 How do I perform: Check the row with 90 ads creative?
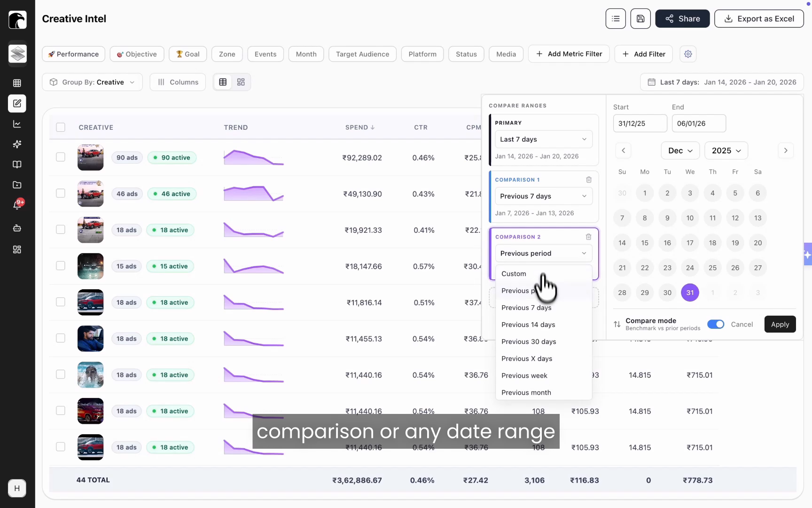[61, 157]
